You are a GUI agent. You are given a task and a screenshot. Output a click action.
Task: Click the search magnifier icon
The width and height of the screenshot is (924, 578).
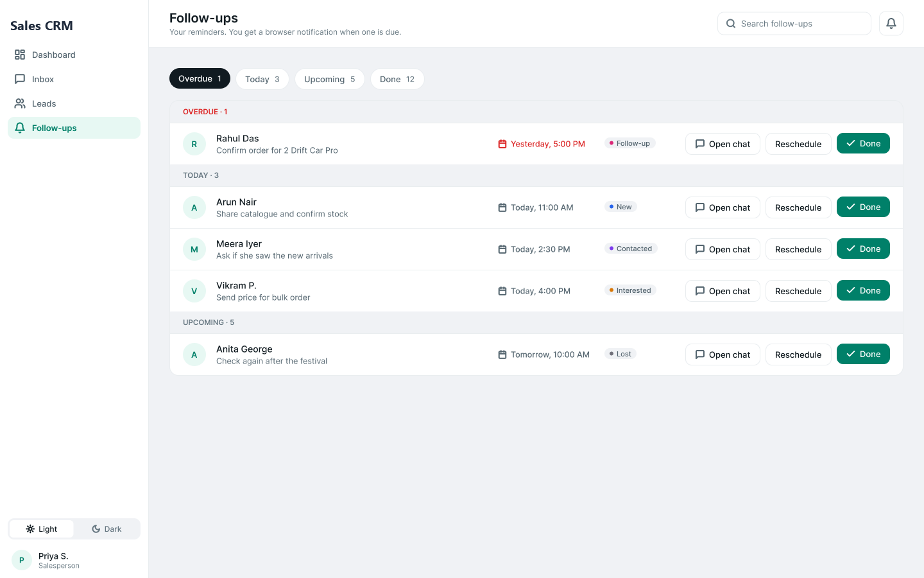(731, 24)
